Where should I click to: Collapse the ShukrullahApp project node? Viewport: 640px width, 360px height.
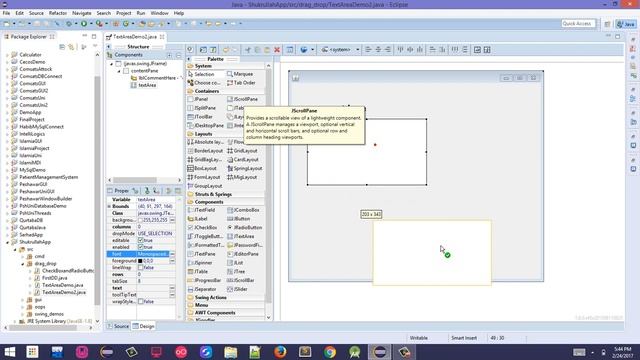tap(7, 242)
